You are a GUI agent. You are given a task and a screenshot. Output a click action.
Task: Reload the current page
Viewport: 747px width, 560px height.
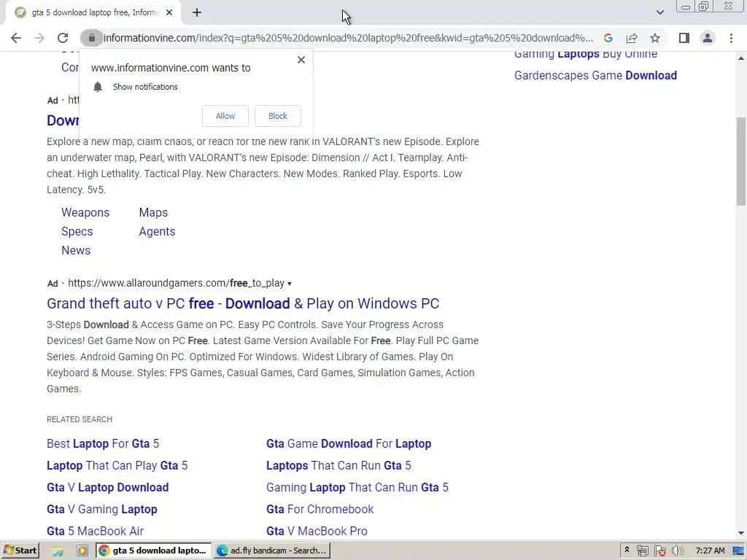pyautogui.click(x=63, y=38)
